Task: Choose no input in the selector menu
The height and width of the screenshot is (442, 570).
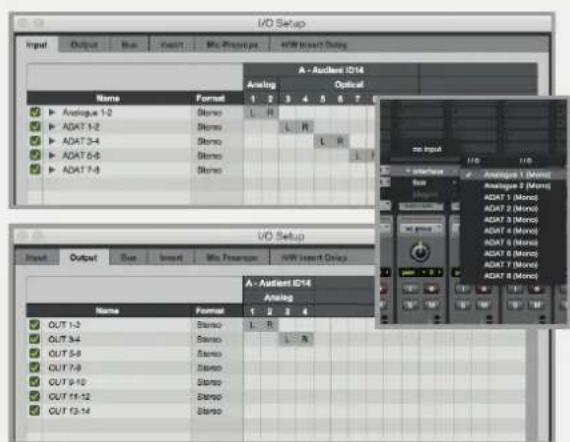Action: point(426,149)
